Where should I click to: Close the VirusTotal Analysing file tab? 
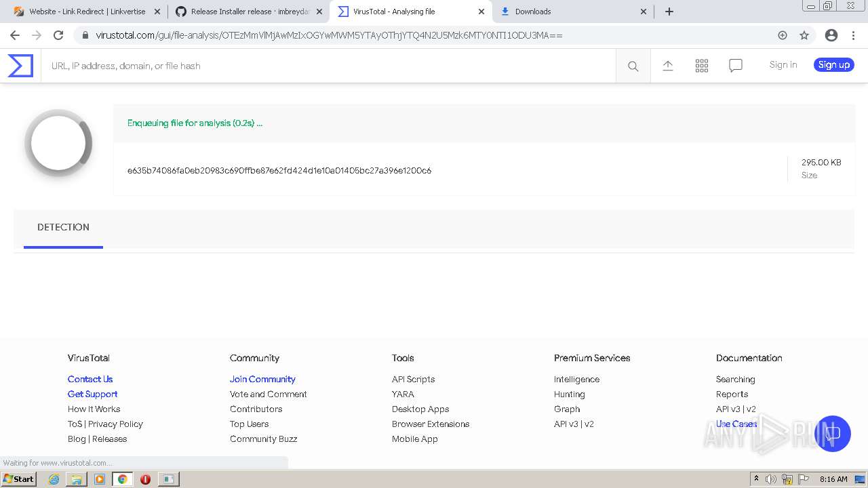click(481, 12)
